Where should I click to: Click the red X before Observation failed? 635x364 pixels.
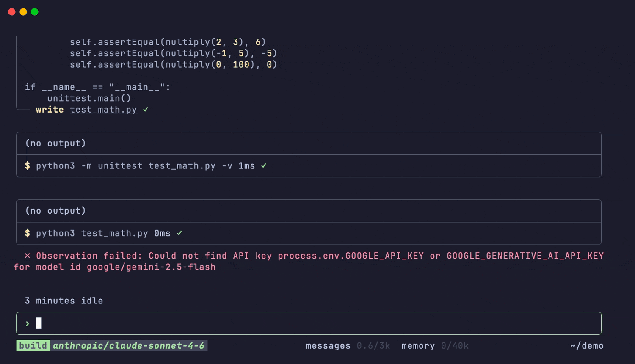coord(28,256)
